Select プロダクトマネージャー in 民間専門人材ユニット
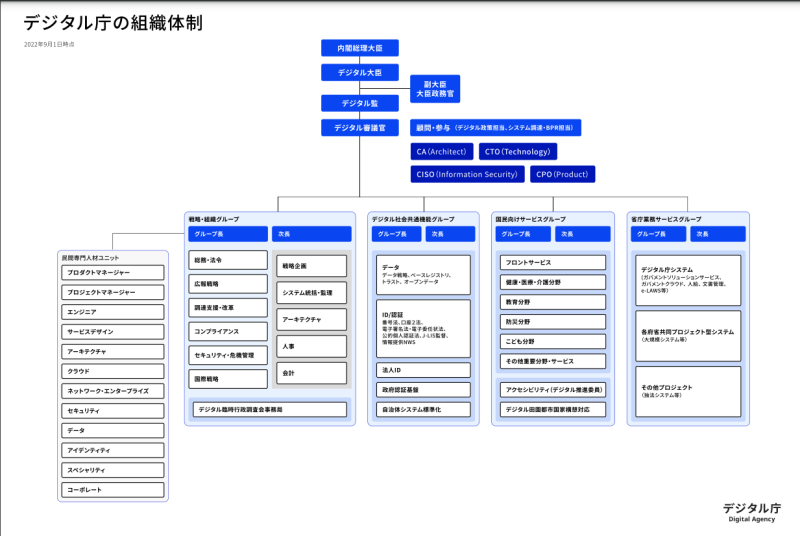Viewport: 800px width, 536px height. click(x=112, y=273)
